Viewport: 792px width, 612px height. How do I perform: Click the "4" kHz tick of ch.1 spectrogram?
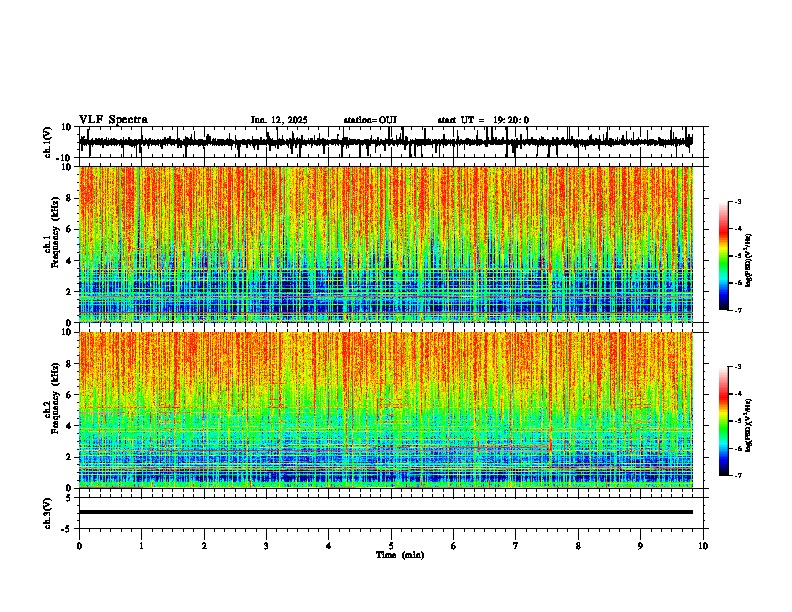69,261
